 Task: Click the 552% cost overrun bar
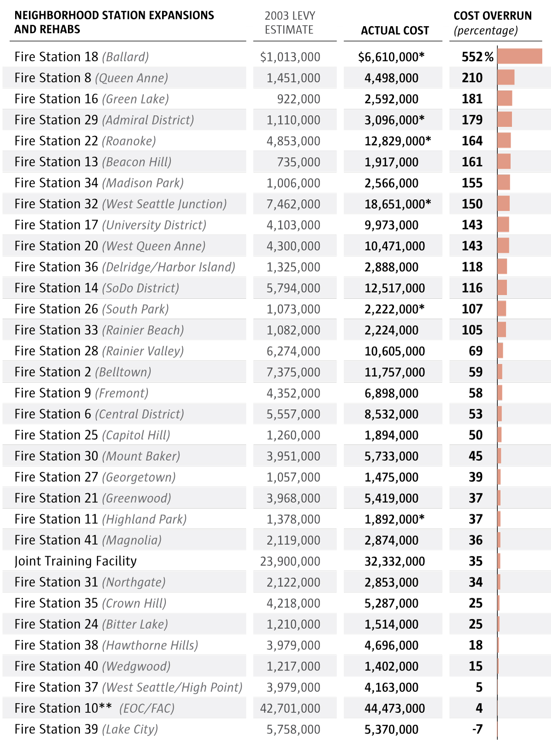[x=520, y=56]
